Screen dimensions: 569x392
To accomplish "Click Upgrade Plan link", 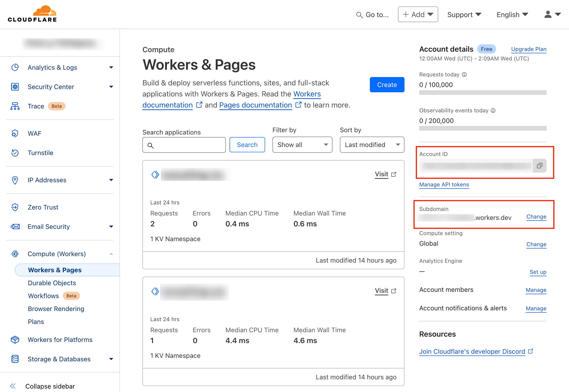I will click(528, 49).
